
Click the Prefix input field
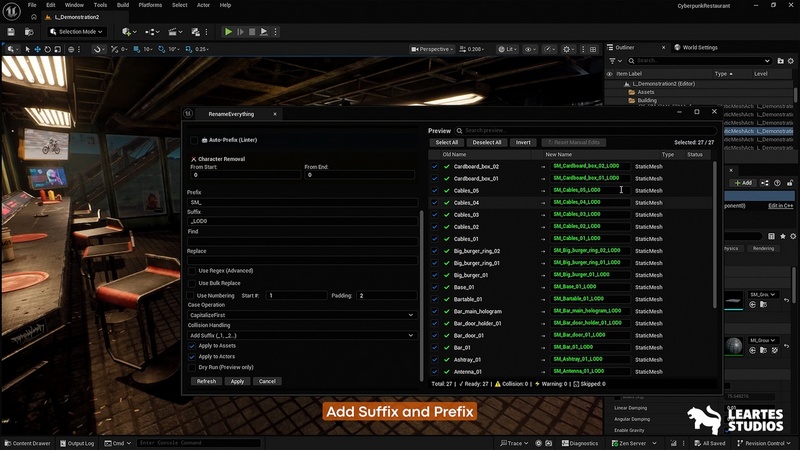(301, 202)
